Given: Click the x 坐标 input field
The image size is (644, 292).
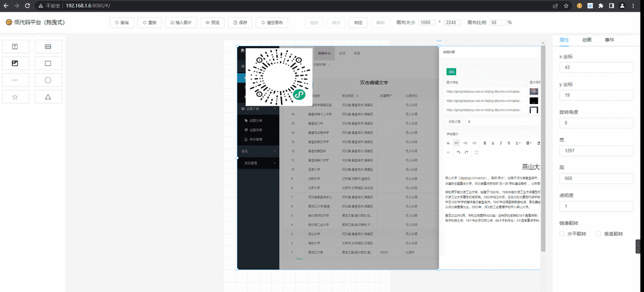Looking at the screenshot, I should 596,67.
